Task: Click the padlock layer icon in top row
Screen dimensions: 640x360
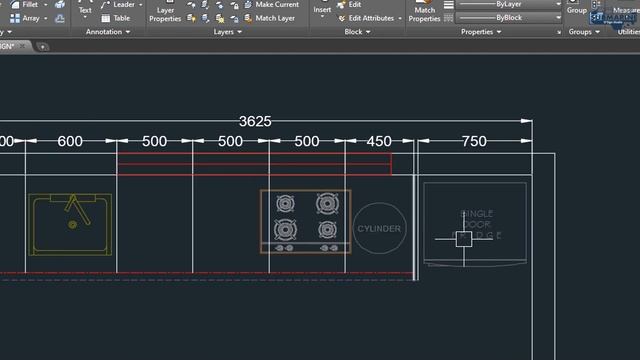Action: pyautogui.click(x=234, y=4)
